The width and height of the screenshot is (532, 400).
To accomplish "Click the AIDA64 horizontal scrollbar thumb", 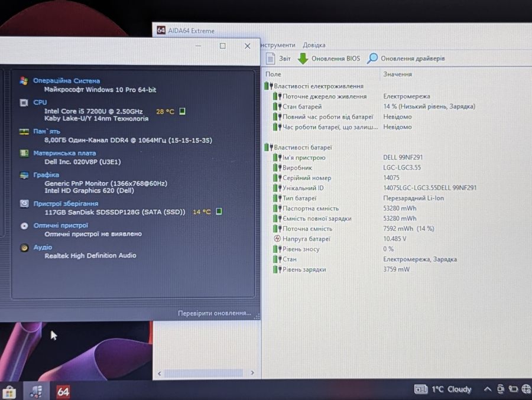I will click(x=203, y=373).
